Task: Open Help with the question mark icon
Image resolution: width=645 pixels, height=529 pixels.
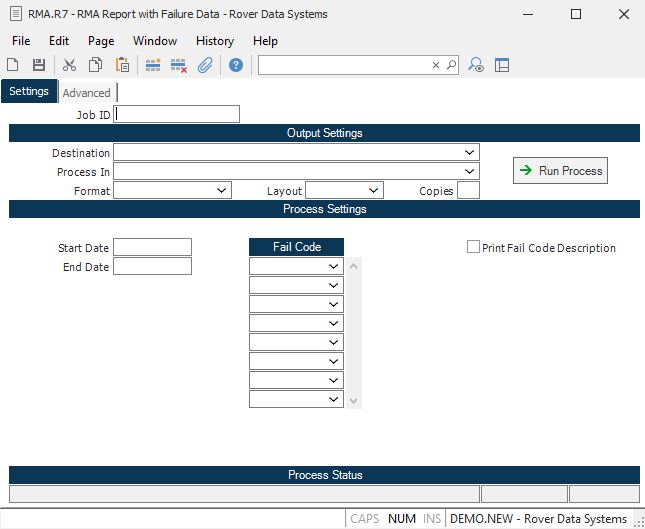Action: pyautogui.click(x=236, y=65)
